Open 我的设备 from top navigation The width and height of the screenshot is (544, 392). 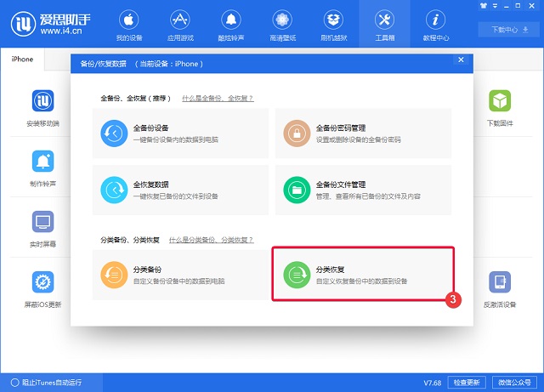pyautogui.click(x=129, y=25)
